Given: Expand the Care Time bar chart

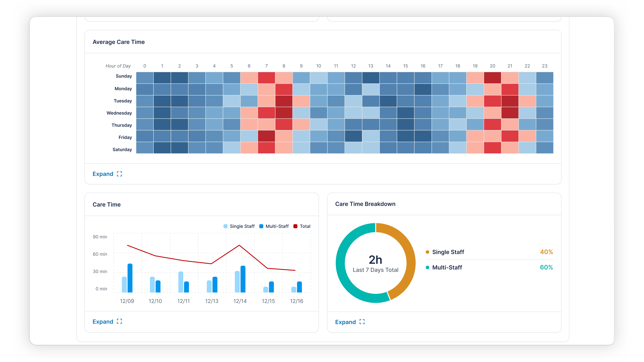Looking at the screenshot, I should point(103,321).
